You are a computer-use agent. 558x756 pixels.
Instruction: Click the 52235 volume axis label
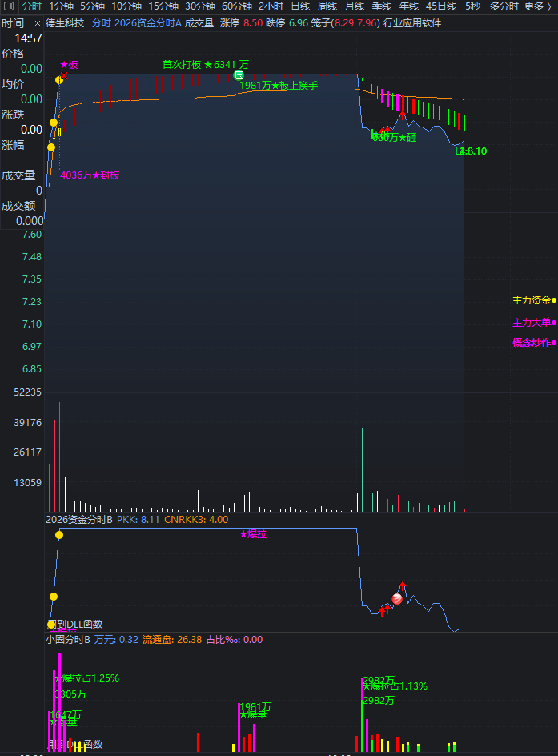(28, 392)
